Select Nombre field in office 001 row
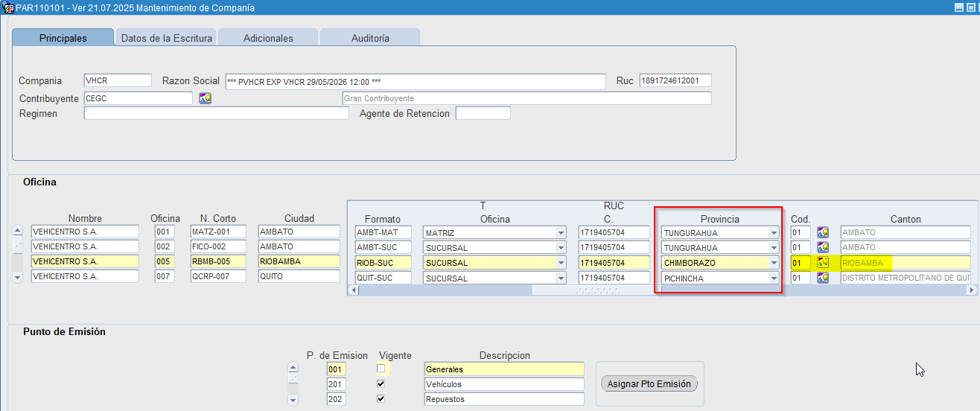Screen dimensions: 980x411 click(x=85, y=232)
